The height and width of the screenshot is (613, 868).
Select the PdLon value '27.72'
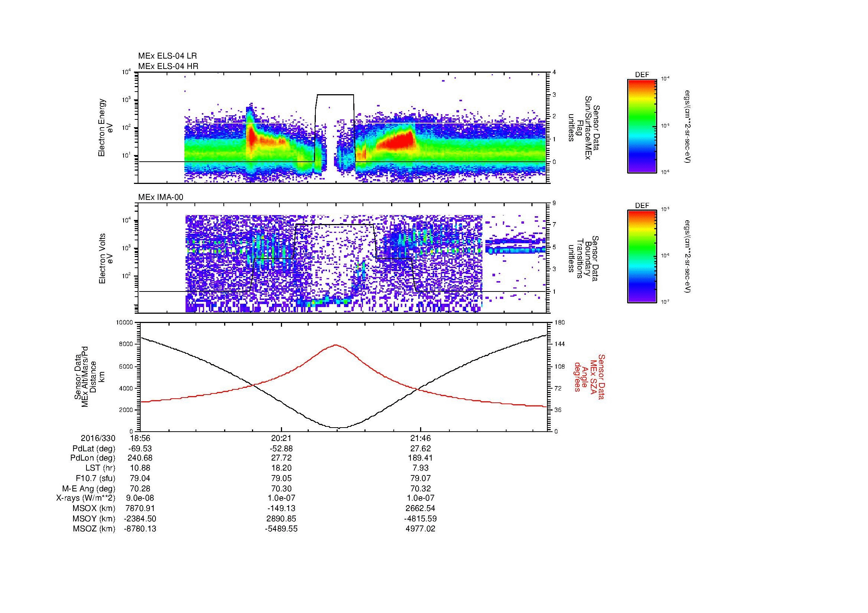(281, 458)
